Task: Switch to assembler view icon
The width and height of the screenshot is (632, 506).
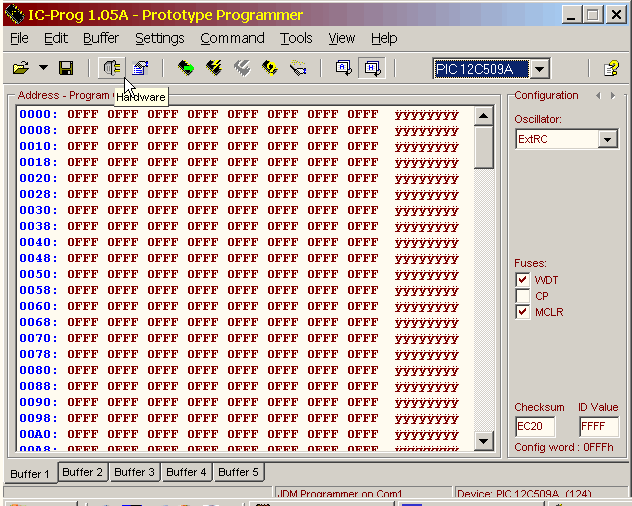Action: click(344, 68)
